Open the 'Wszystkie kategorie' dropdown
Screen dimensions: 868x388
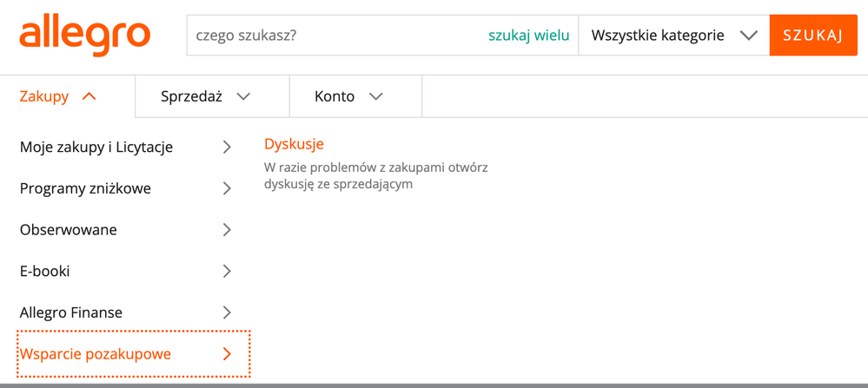pyautogui.click(x=673, y=36)
